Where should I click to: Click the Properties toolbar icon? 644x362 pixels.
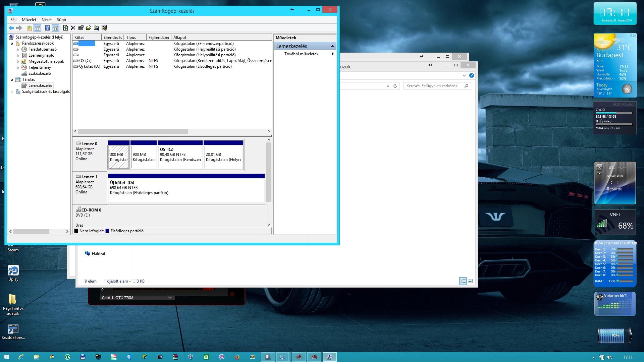[81, 28]
